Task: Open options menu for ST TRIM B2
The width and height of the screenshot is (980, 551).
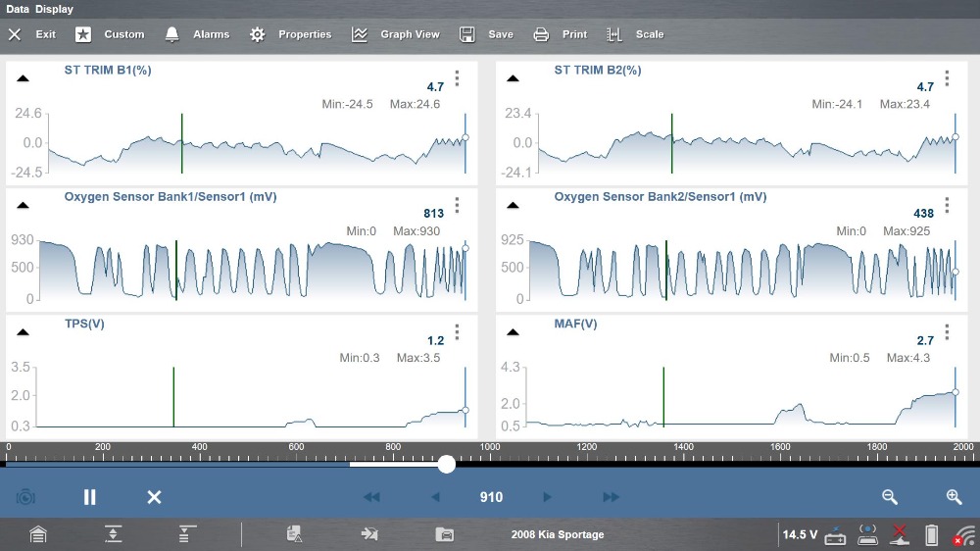Action: point(947,78)
